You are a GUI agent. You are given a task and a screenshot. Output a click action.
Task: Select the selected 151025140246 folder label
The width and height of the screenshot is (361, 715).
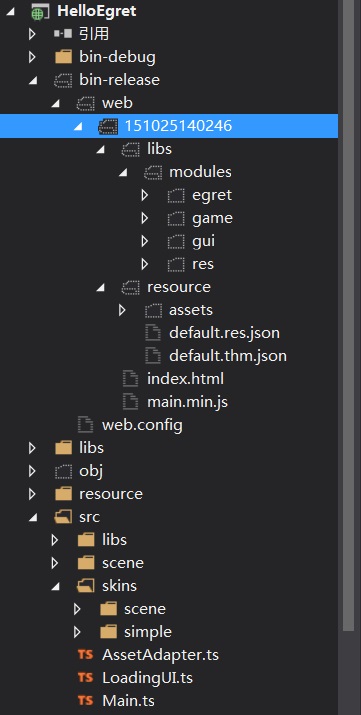[178, 126]
